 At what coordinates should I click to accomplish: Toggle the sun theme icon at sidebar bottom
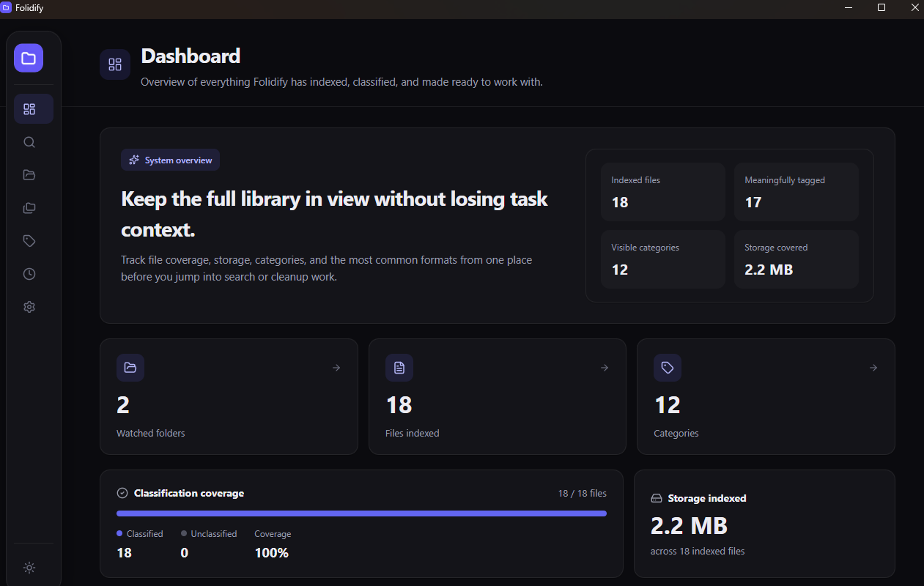[x=29, y=568]
